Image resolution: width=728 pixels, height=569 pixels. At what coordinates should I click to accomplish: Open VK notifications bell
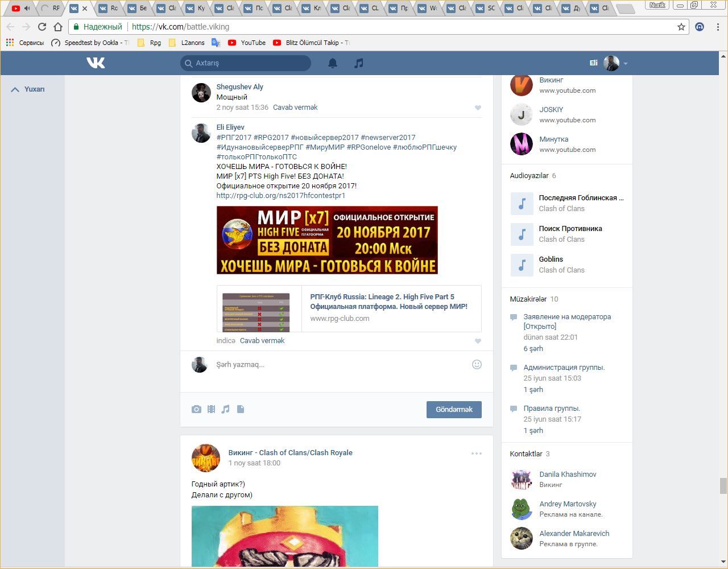[333, 63]
